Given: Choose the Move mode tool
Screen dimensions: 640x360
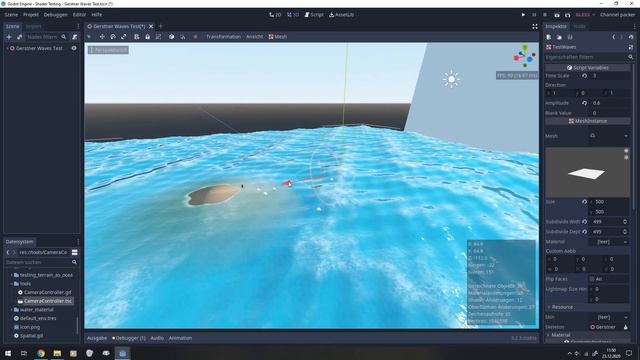Looking at the screenshot, I should (x=102, y=37).
